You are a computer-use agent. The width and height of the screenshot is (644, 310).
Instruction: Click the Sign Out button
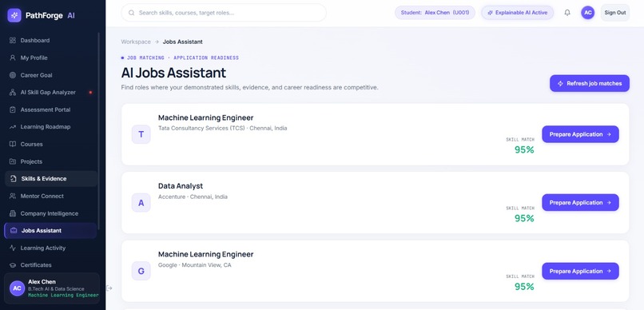[x=615, y=13]
